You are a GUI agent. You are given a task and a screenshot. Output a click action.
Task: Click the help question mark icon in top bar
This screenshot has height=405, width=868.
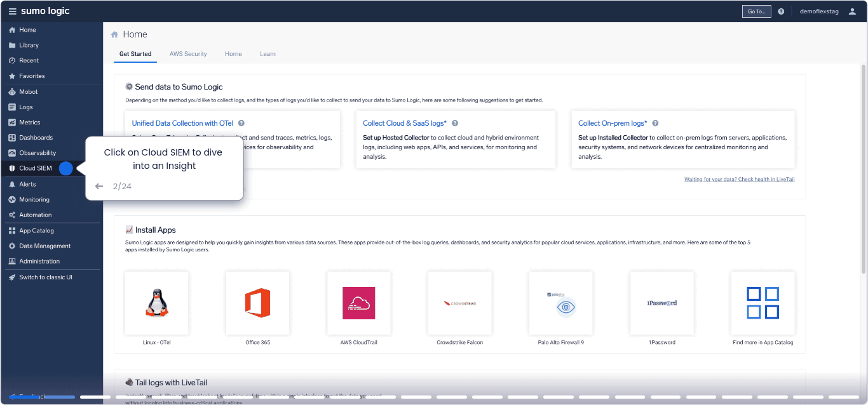tap(781, 11)
